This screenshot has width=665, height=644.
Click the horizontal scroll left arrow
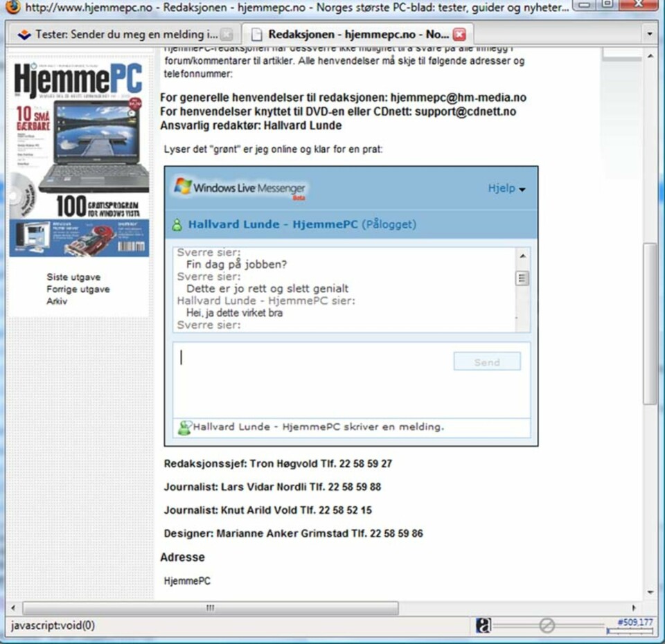coord(13,608)
